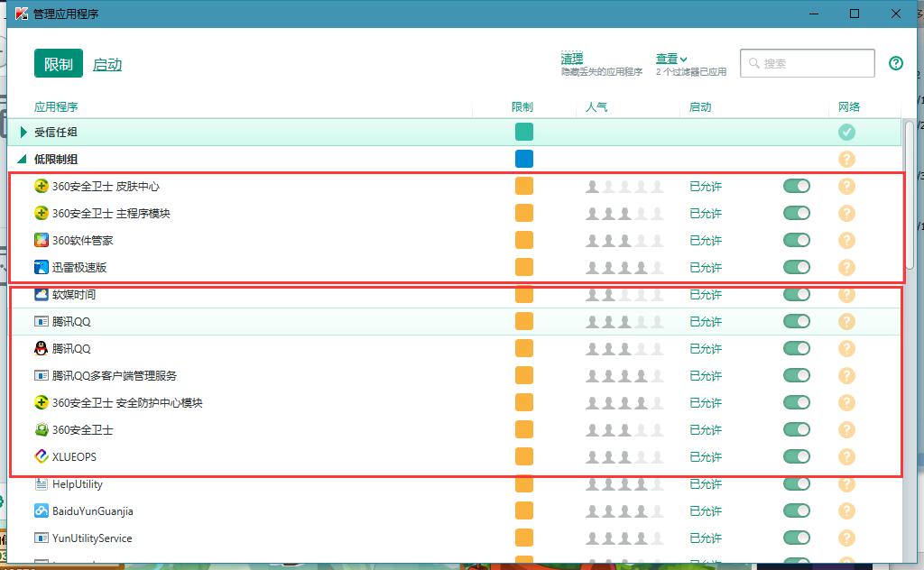Select the XLUEOPS app icon

[42, 456]
